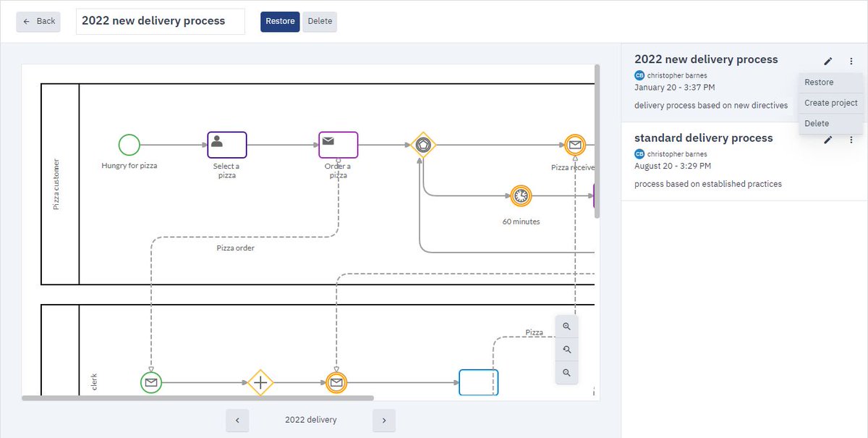This screenshot has width=868, height=438.
Task: Click the Back button
Action: 38,21
